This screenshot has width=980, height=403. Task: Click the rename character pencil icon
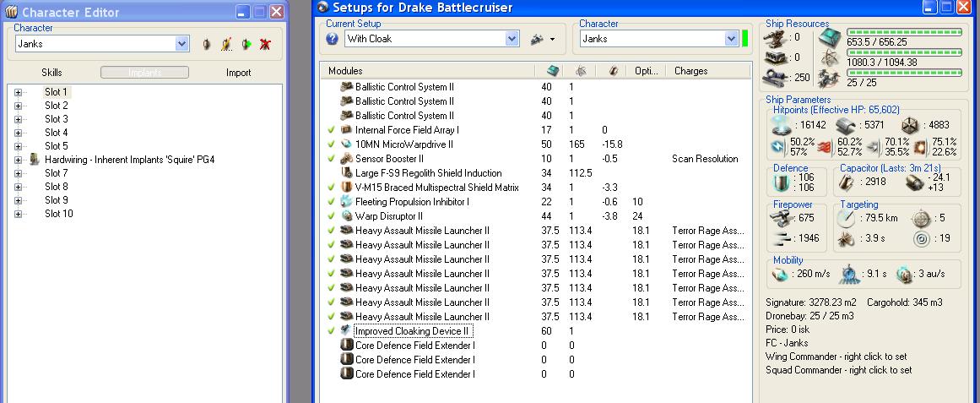(225, 44)
